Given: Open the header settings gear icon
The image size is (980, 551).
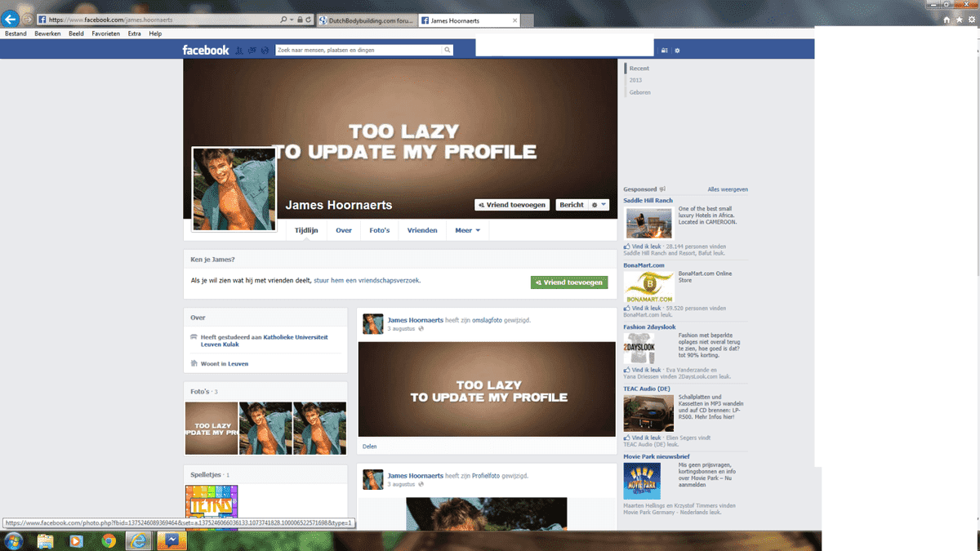Looking at the screenshot, I should [x=677, y=51].
